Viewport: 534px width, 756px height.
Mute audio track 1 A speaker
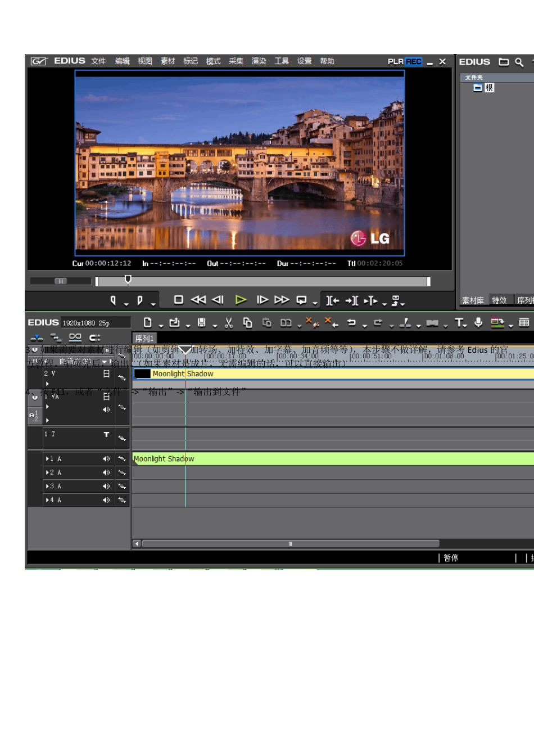point(106,459)
